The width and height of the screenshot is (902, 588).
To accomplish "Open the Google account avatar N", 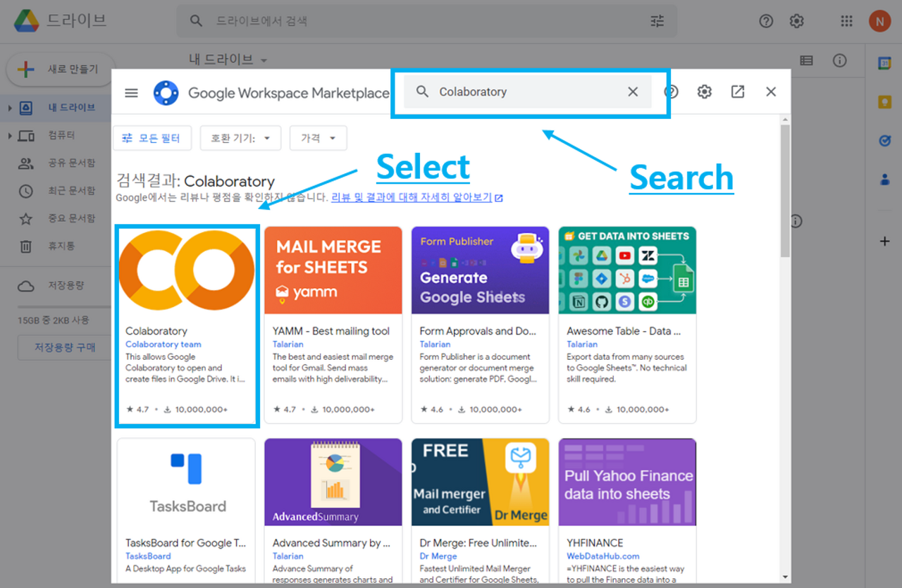I will point(879,21).
